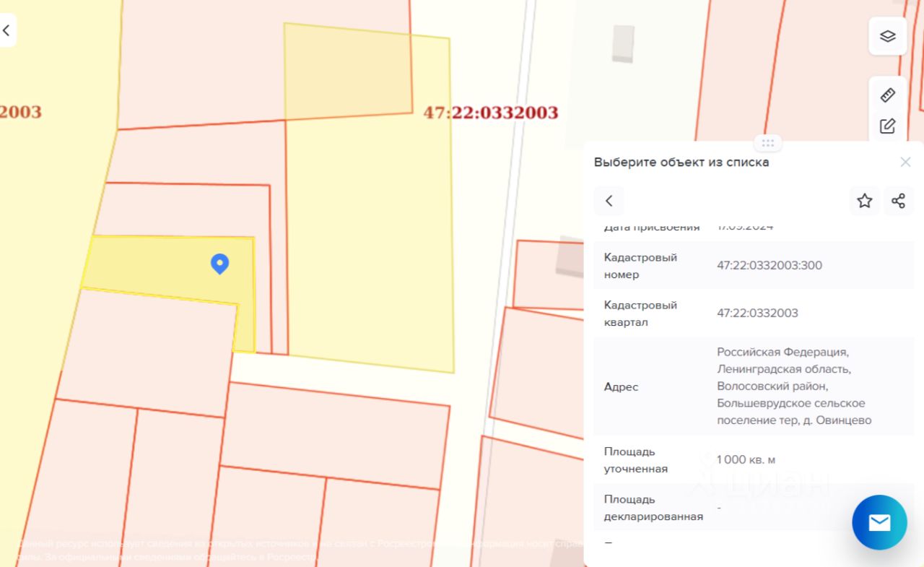
Task: Select cadastral quarter value 47:22:0332003
Action: coord(757,313)
